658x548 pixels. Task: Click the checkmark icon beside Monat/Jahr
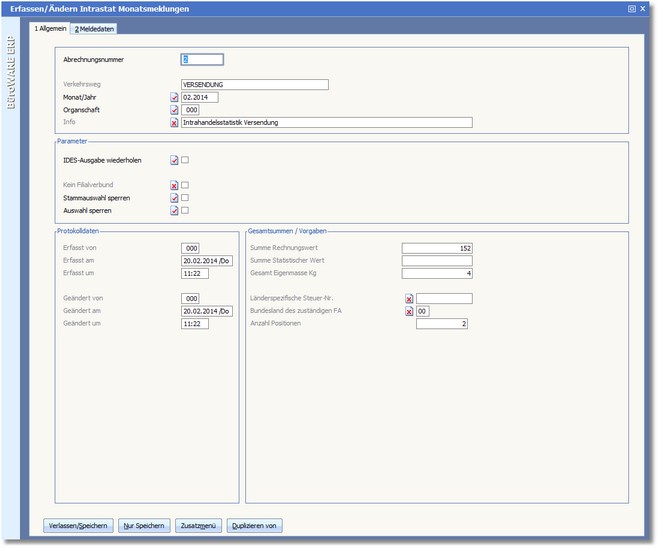click(174, 97)
